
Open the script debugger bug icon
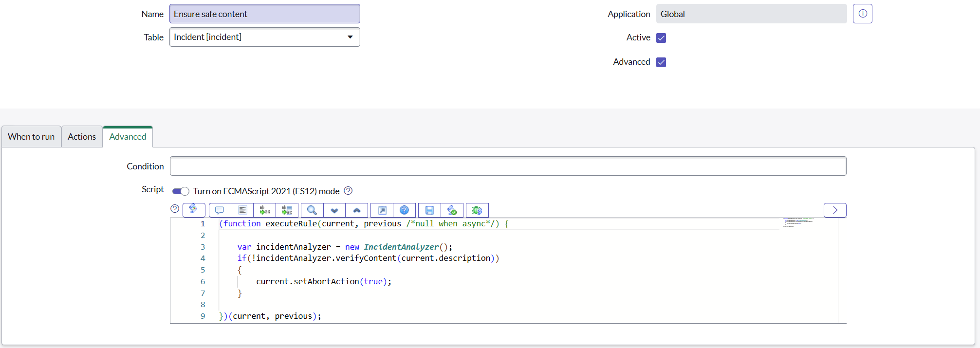pos(477,210)
